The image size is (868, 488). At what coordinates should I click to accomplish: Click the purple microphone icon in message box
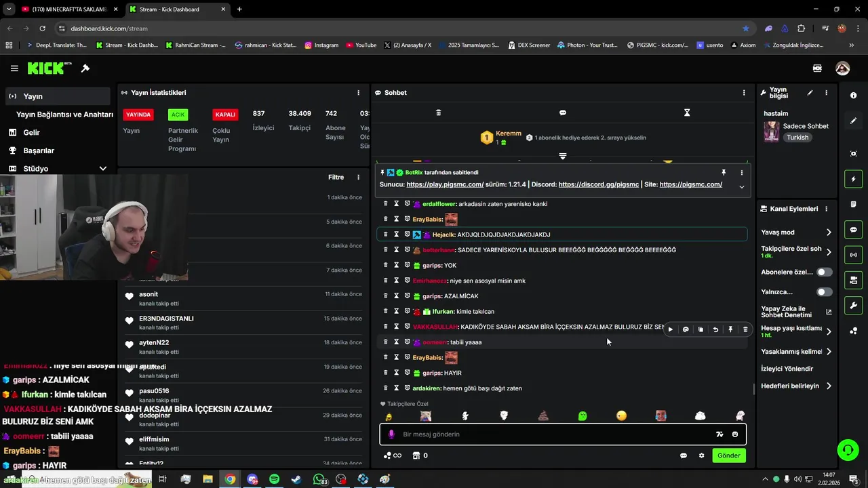391,434
